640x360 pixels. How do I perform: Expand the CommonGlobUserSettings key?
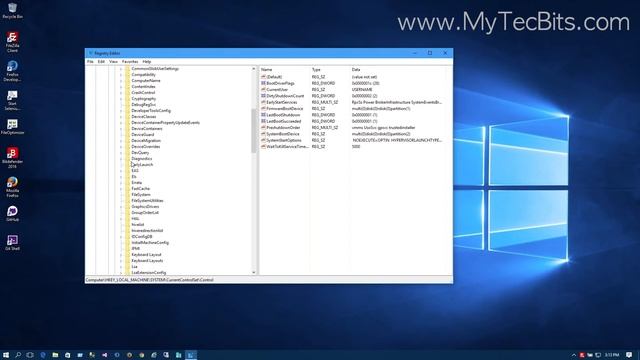coord(121,69)
